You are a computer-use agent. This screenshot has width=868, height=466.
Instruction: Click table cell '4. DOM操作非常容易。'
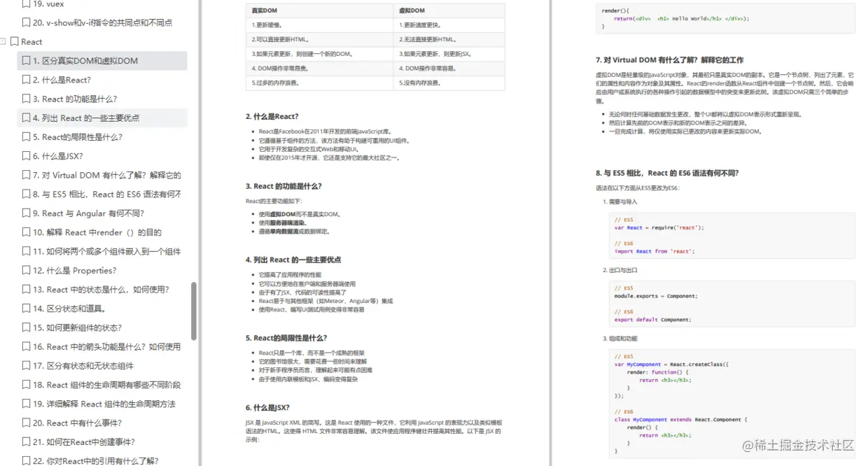pyautogui.click(x=449, y=68)
